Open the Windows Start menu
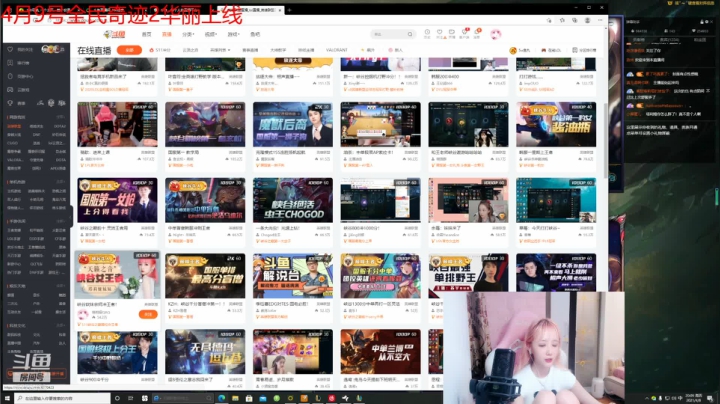Viewport: 720px width, 404px height. point(7,398)
